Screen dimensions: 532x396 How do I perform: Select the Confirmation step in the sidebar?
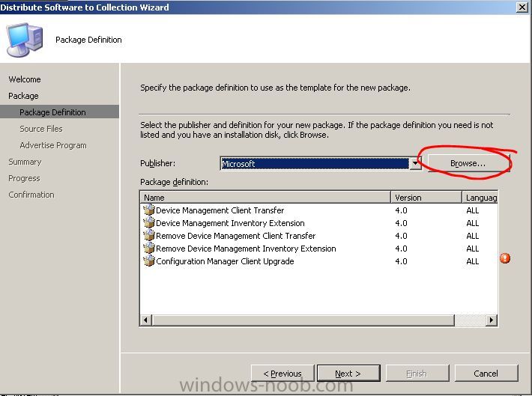(31, 195)
